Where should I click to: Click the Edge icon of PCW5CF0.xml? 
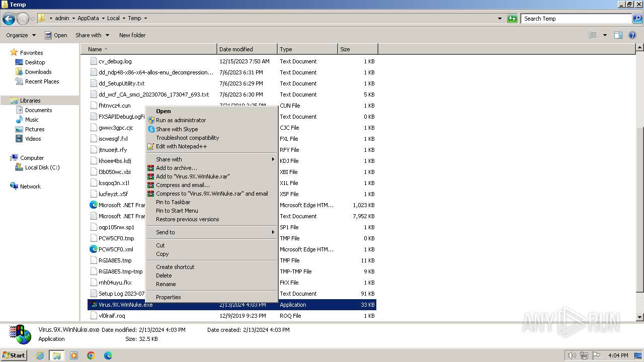point(93,249)
